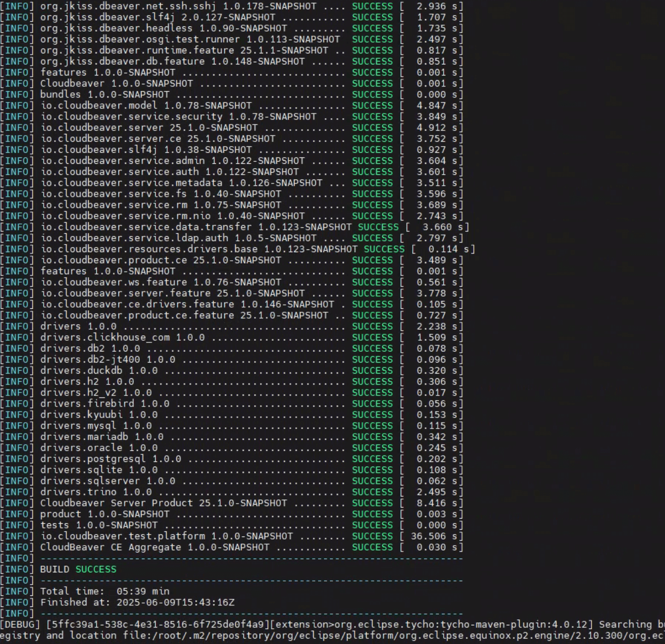Click 'org.jkiss.dbeaver.slf4j 2.0.127-SNAPSHOT' line
Screen dimensions: 665x644
click(x=231, y=17)
